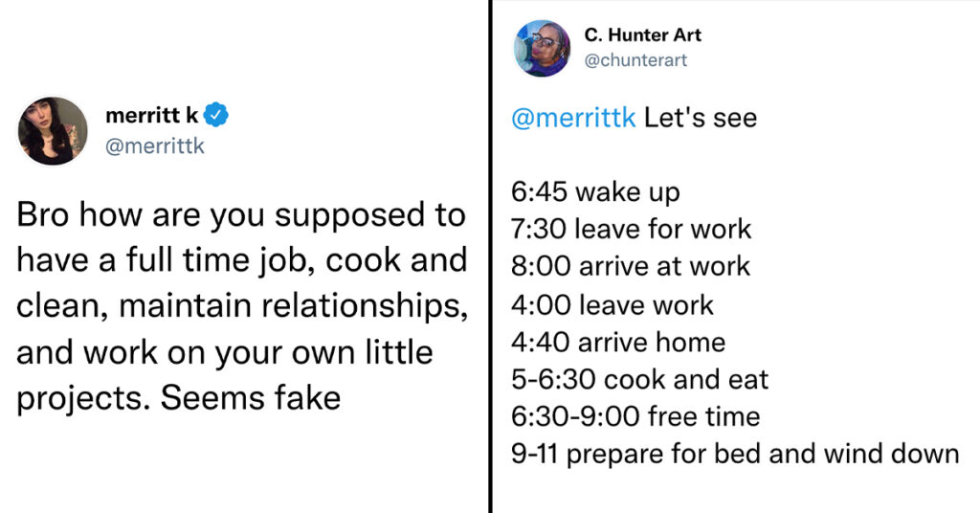Click the '6:45 wake up' line
The image size is (980, 513).
point(595,191)
